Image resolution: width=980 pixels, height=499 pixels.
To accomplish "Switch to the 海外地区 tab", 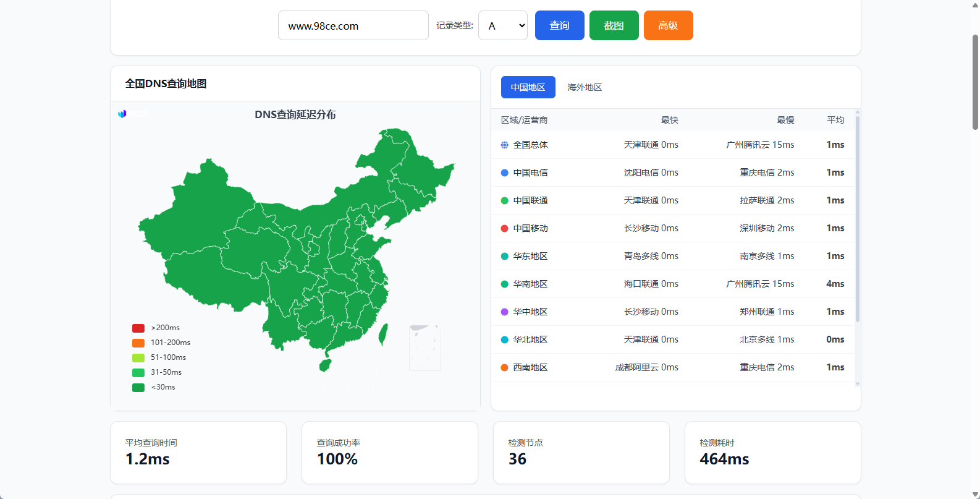I will 585,87.
